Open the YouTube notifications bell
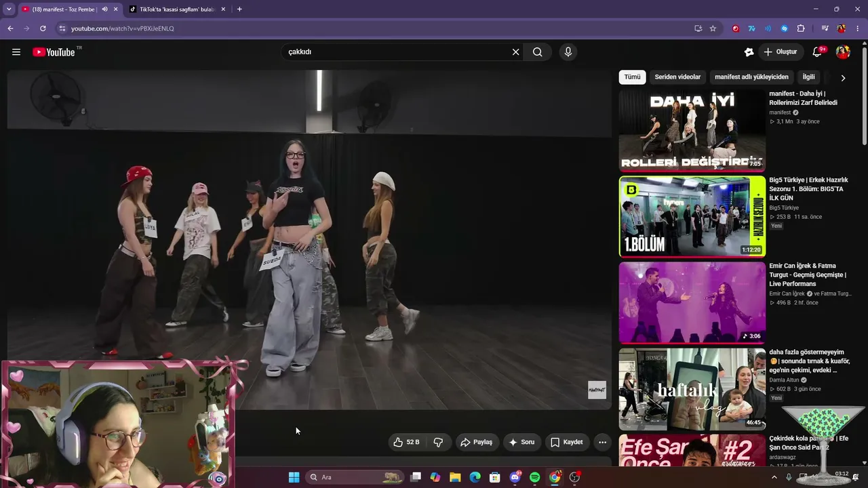This screenshot has height=488, width=868. tap(818, 52)
